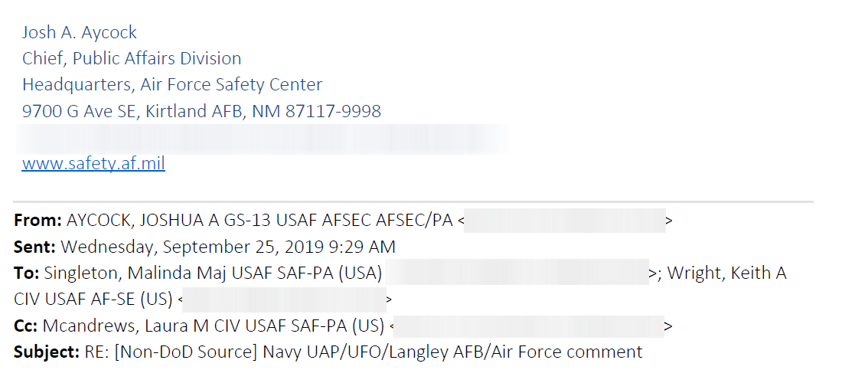Click redacted email after CIV USAF AF-SE

[x=284, y=299]
